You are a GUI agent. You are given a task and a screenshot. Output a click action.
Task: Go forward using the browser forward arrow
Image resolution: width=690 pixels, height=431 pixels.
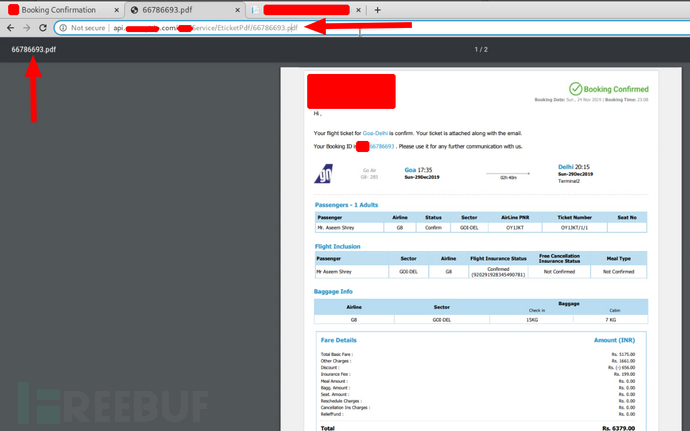click(26, 28)
